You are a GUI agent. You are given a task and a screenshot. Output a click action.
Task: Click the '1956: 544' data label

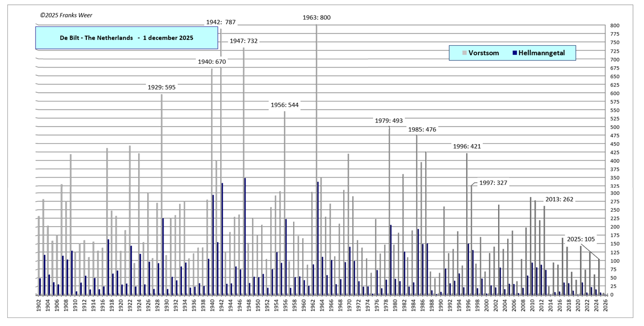285,105
